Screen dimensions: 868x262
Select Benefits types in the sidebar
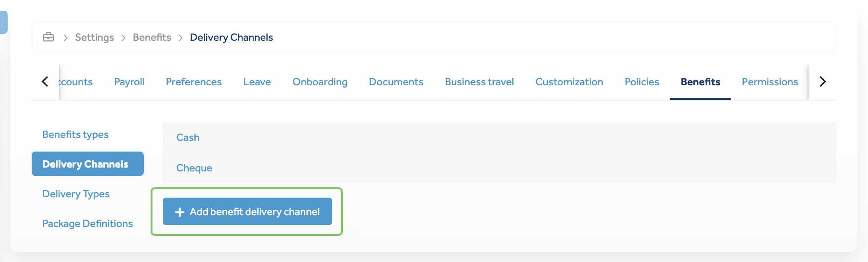click(75, 134)
